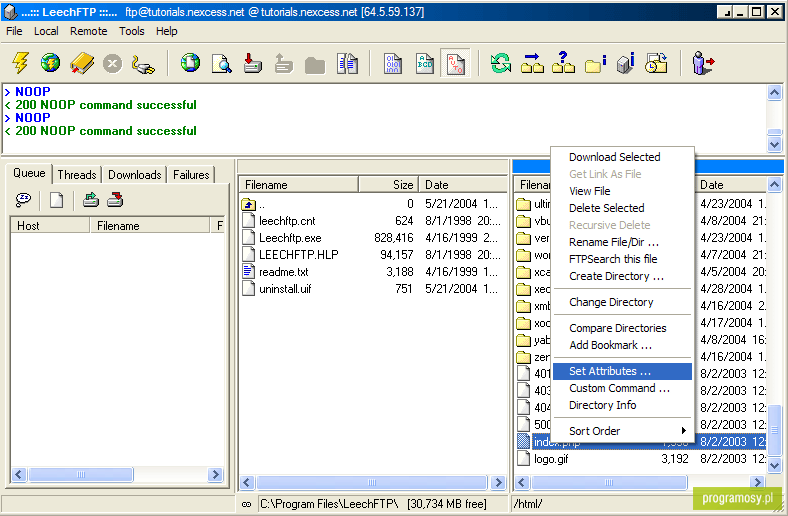Click the folder with info mark icon
Image resolution: width=788 pixels, height=516 pixels.
(596, 64)
